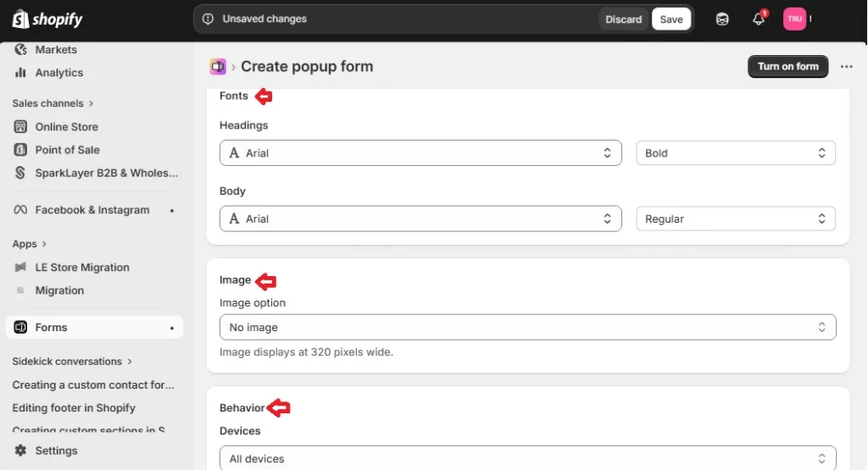
Task: Open the TRU account avatar menu
Action: [794, 19]
